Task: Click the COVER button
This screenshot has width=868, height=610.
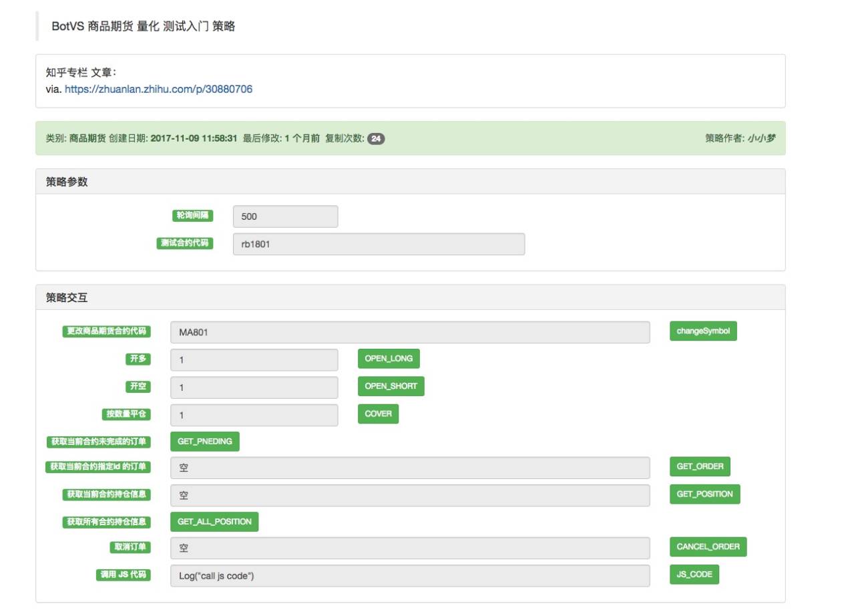Action: pos(378,414)
